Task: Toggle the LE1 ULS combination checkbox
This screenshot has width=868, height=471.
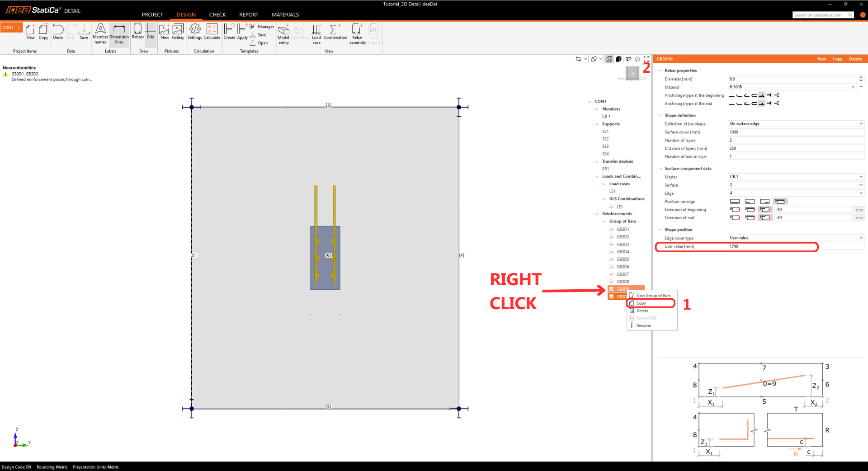Action: coord(612,207)
